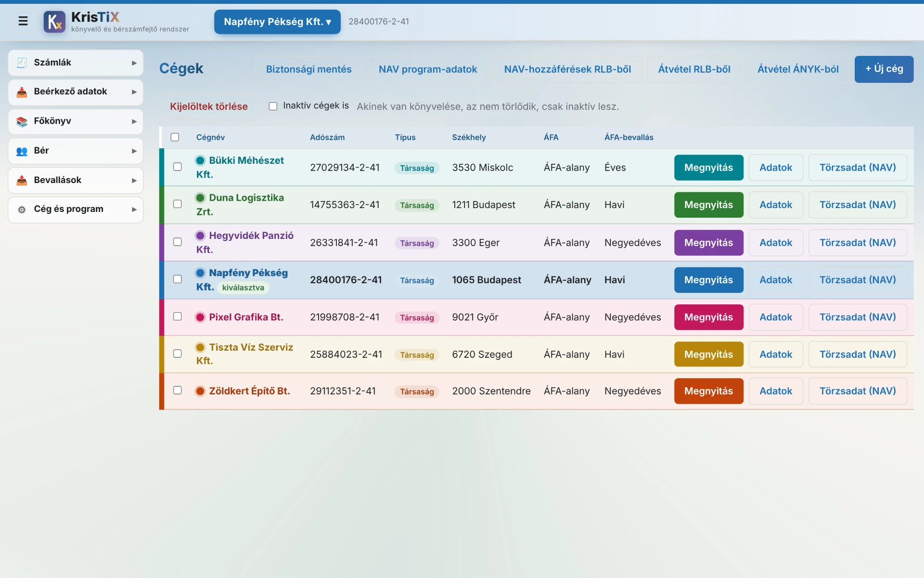
Task: Open the Napfény Pékség Kft. company dropdown
Action: [x=277, y=22]
